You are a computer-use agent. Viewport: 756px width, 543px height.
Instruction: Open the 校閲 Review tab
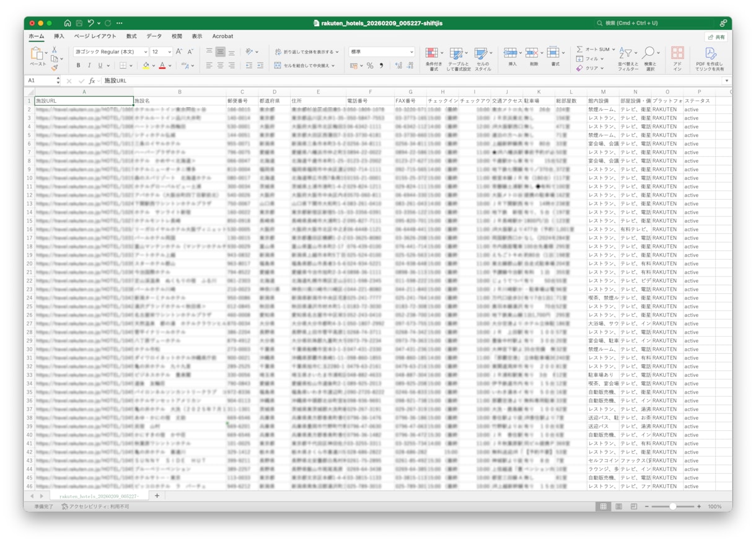click(177, 37)
